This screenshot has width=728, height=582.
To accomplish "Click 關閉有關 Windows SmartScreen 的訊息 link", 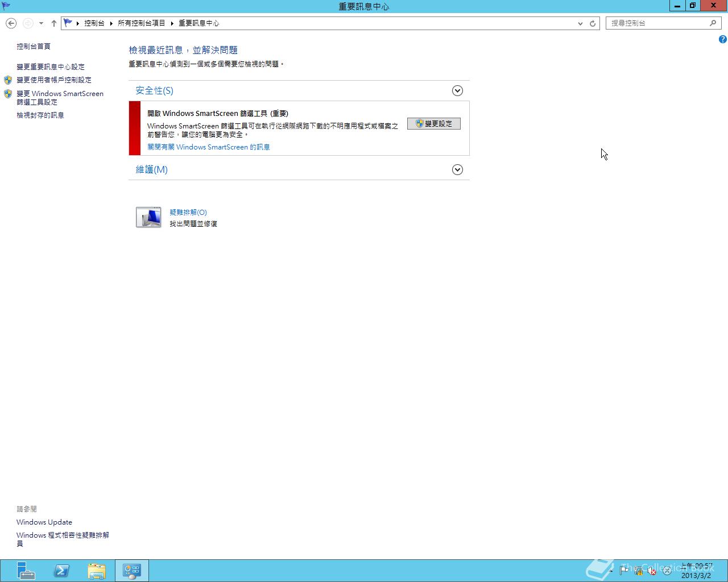I will (209, 147).
